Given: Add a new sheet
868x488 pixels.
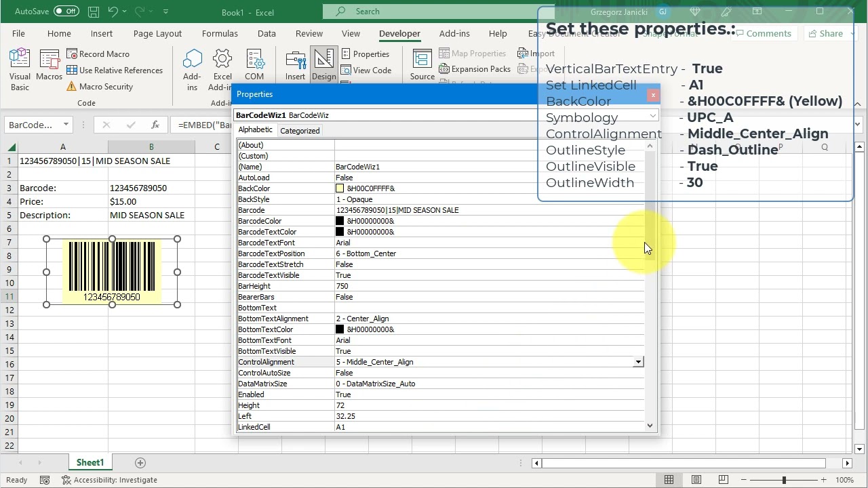Looking at the screenshot, I should (x=140, y=463).
